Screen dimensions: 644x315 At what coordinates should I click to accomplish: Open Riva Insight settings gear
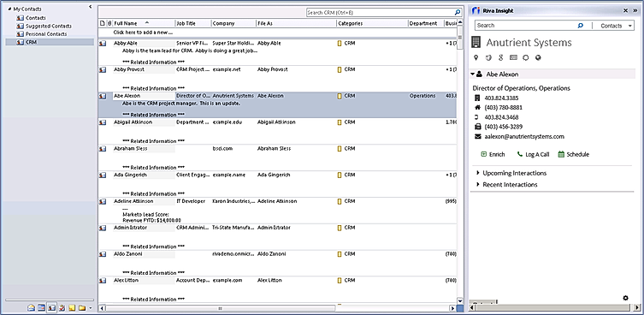pyautogui.click(x=625, y=298)
